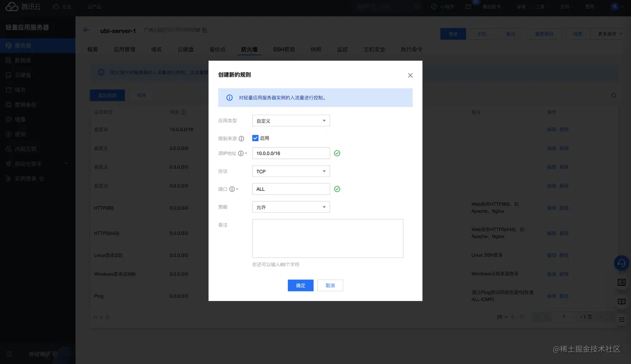Switch to the 备份点 tab
Viewport: 631px width, 364px height.
click(x=217, y=50)
